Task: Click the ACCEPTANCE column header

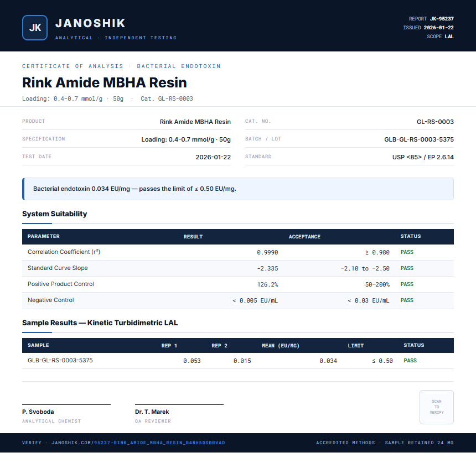Action: pos(304,237)
